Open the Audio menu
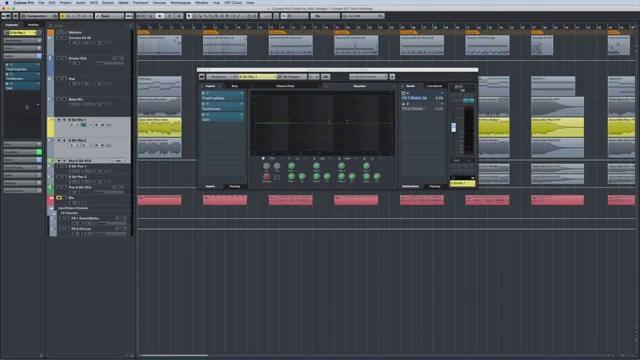The width and height of the screenshot is (640, 360). point(80,2)
